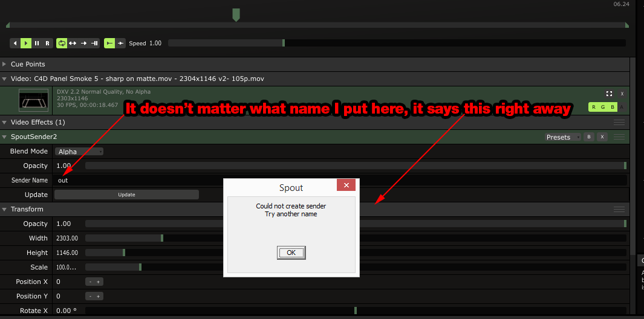Open the Blend Mode Alpha dropdown

tap(79, 152)
